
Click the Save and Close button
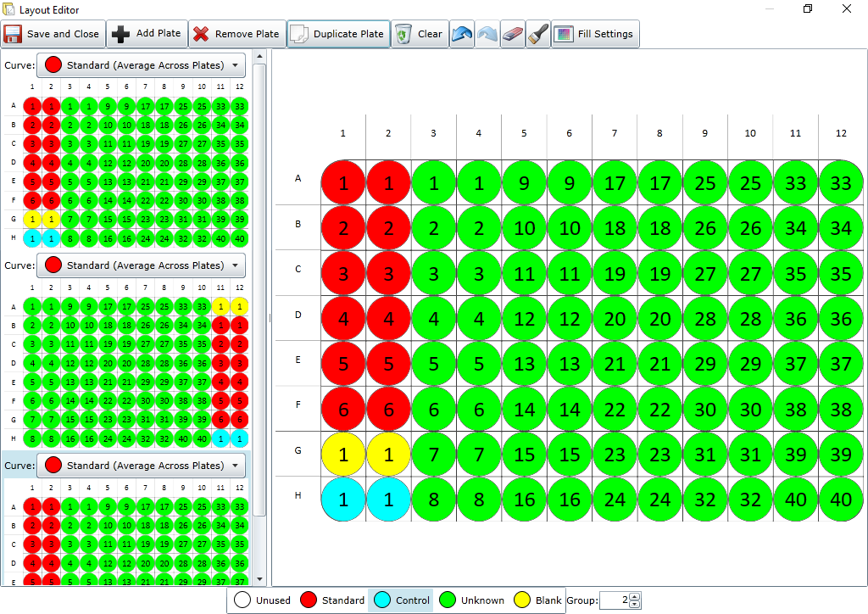53,34
